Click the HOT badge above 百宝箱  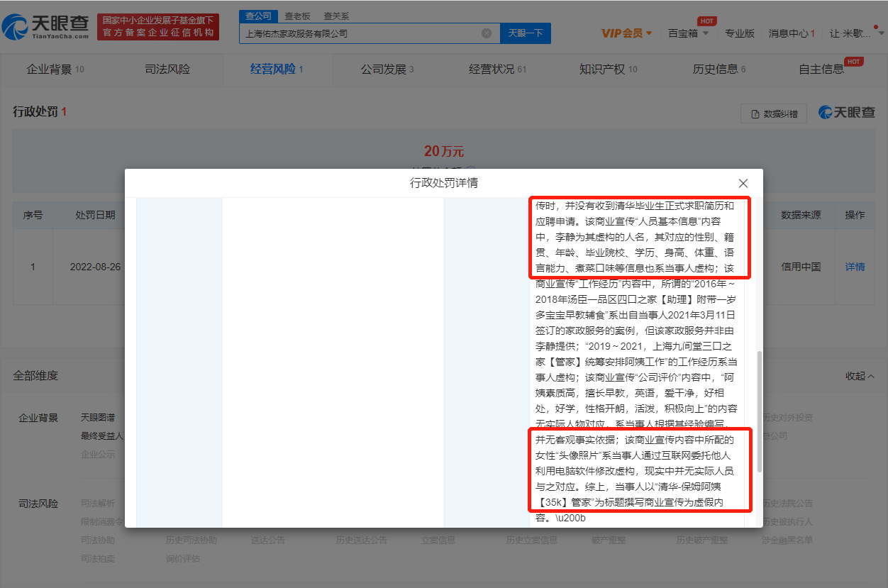point(706,21)
